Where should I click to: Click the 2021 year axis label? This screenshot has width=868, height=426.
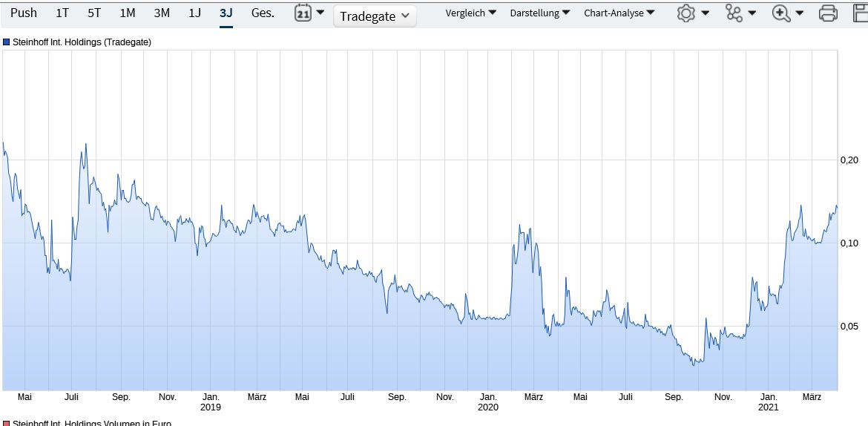[769, 407]
